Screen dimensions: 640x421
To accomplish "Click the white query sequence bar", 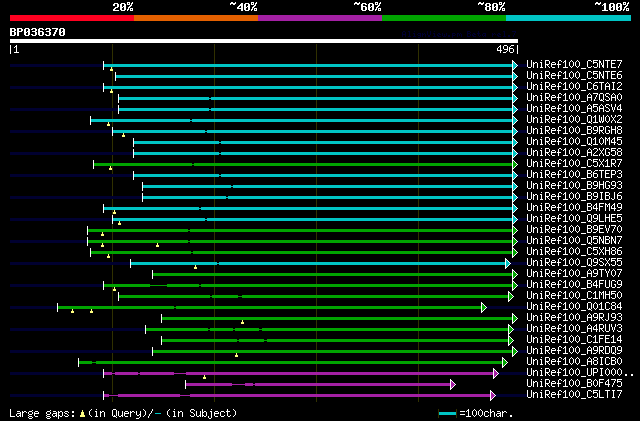I will pos(264,41).
